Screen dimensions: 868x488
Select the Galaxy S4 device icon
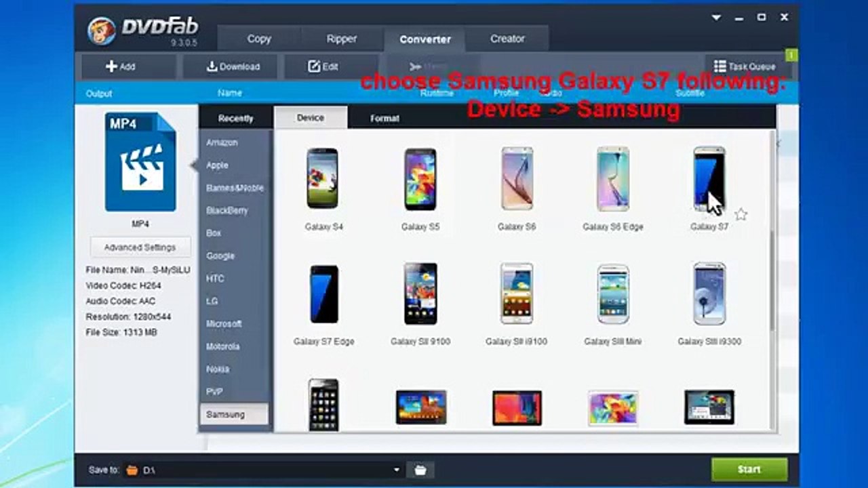(x=322, y=178)
